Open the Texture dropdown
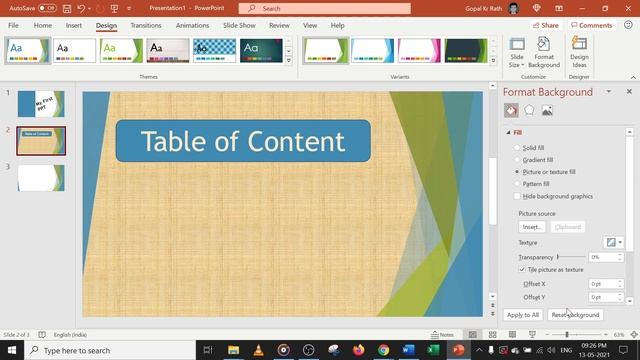The image size is (640, 360). 613,242
